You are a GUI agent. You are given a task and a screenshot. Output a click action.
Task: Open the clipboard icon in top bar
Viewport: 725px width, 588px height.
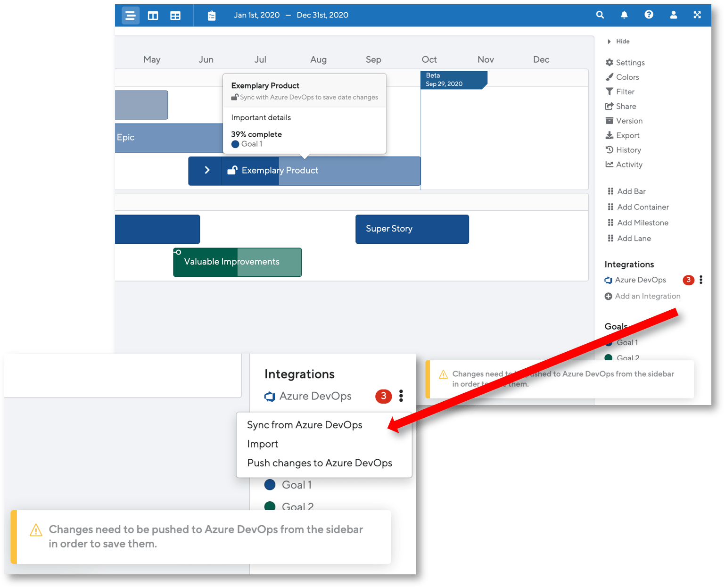tap(212, 16)
